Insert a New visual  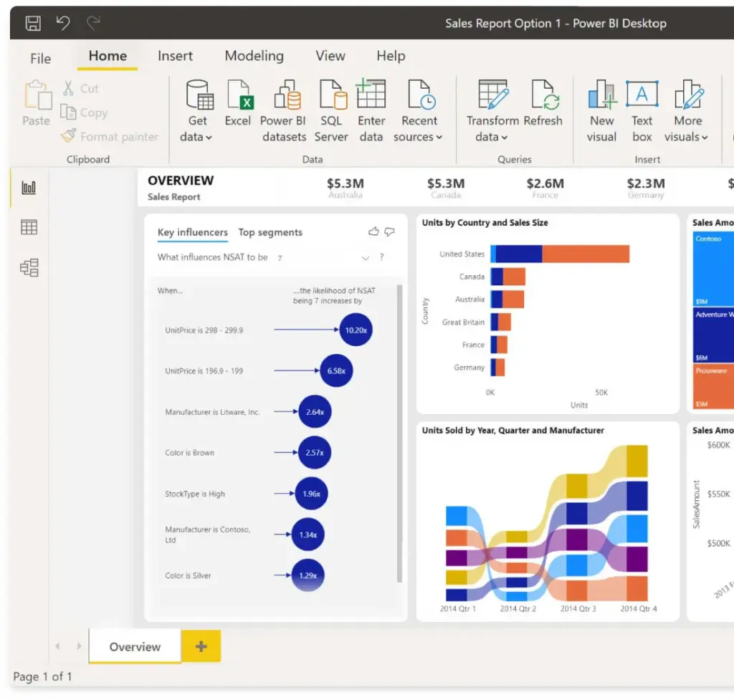coord(601,111)
